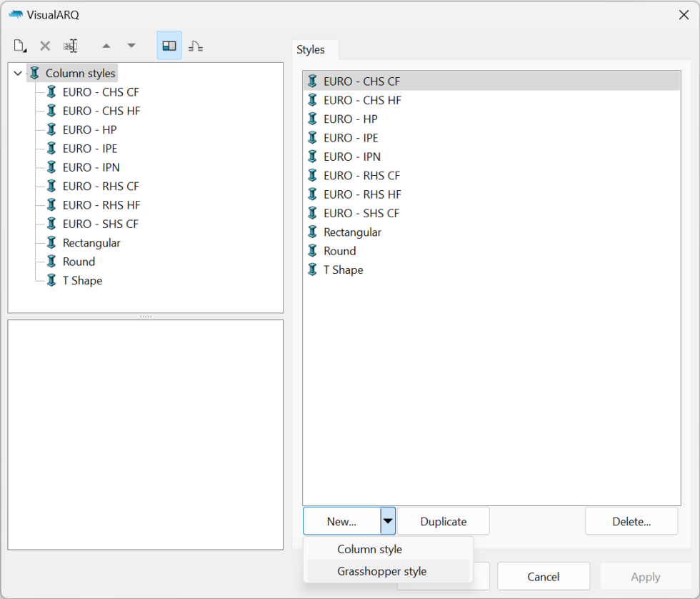The width and height of the screenshot is (700, 599).
Task: Select the rename style icon
Action: (70, 45)
